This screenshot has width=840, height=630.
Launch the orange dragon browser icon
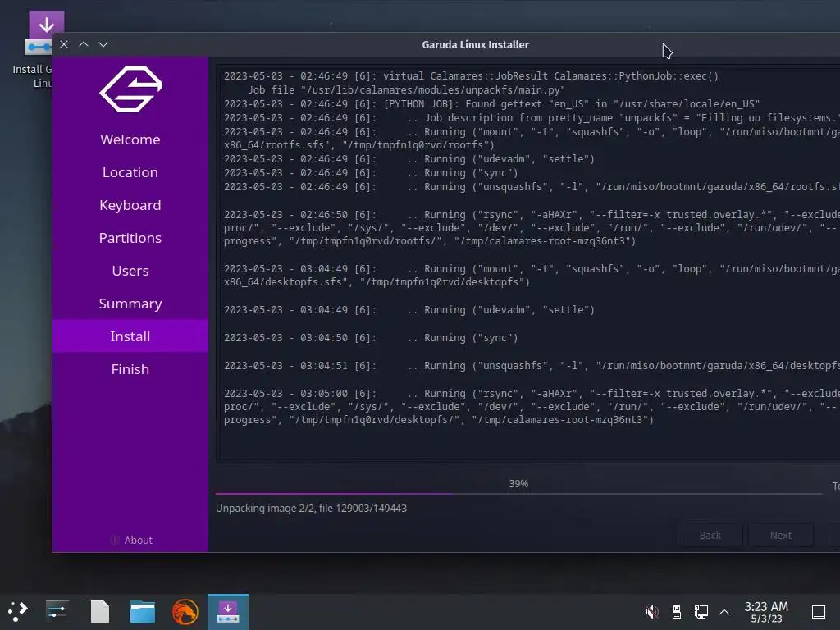185,612
